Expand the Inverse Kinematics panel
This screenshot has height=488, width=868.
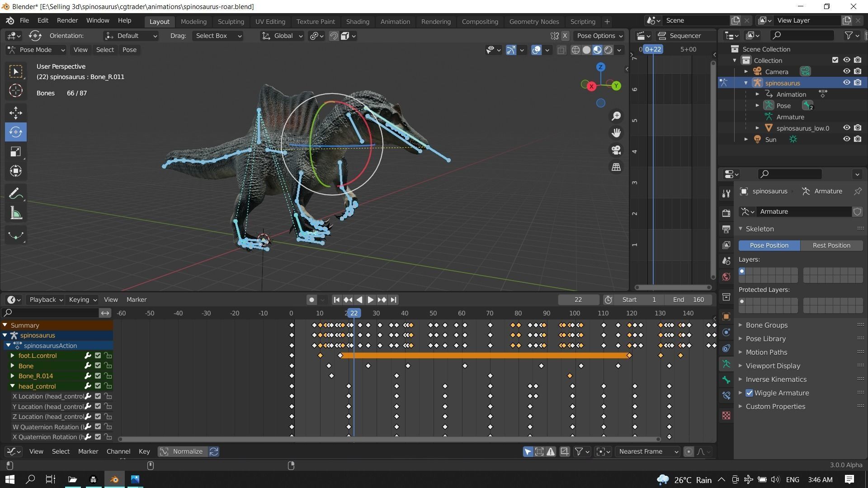coord(775,380)
